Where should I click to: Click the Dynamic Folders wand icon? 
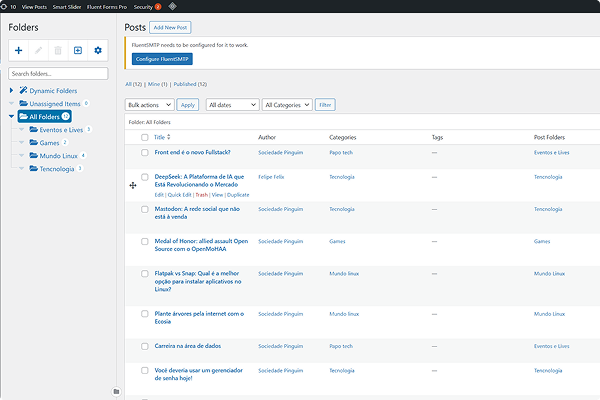coord(23,91)
